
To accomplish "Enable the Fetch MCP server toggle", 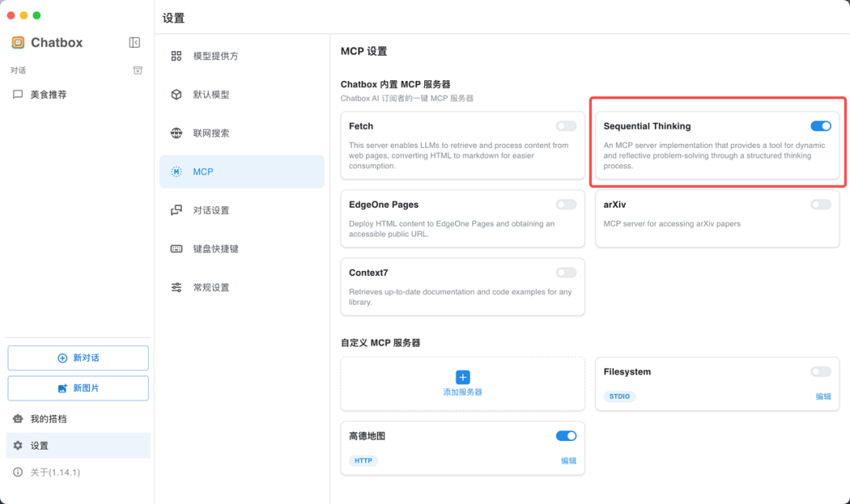I will coord(566,126).
